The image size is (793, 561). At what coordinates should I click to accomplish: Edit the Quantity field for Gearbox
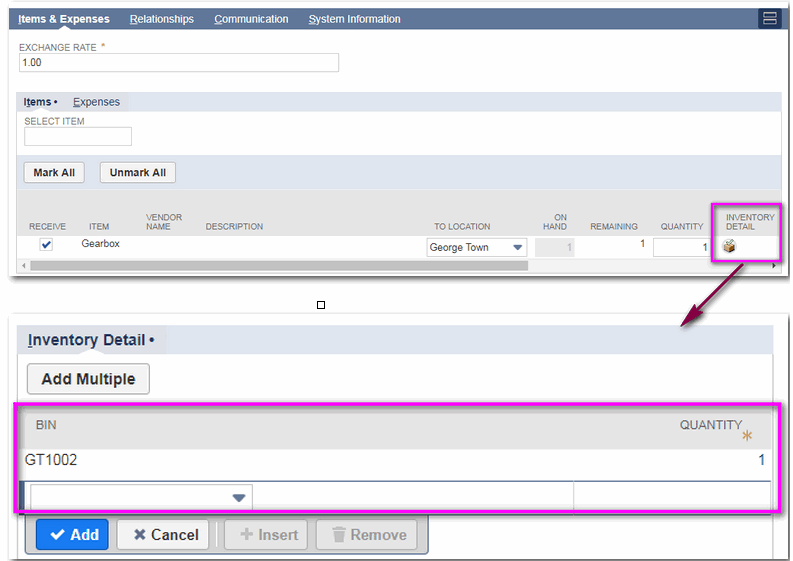click(x=681, y=247)
